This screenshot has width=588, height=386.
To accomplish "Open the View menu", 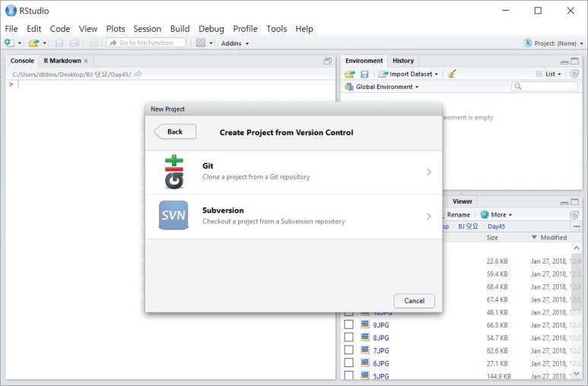I will pyautogui.click(x=88, y=29).
